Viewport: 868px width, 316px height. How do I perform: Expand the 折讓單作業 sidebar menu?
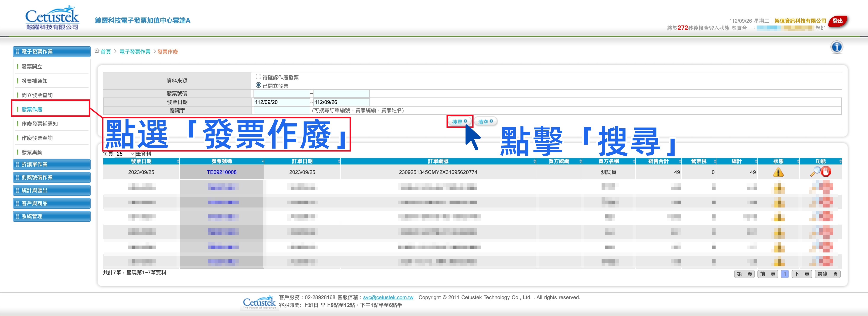coord(52,164)
